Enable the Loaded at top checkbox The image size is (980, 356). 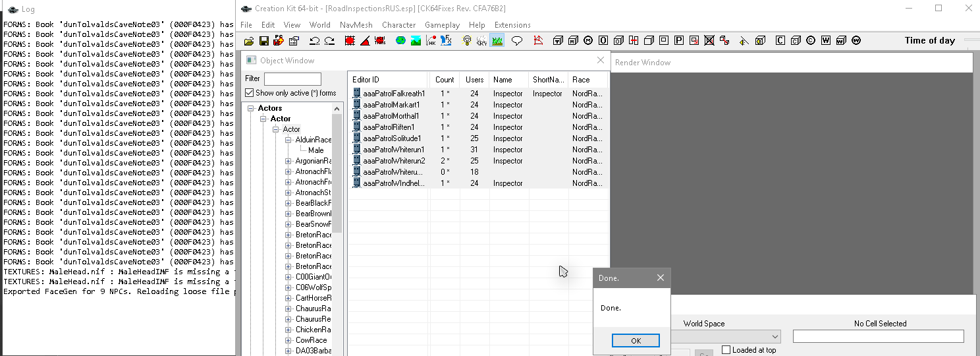(x=726, y=350)
